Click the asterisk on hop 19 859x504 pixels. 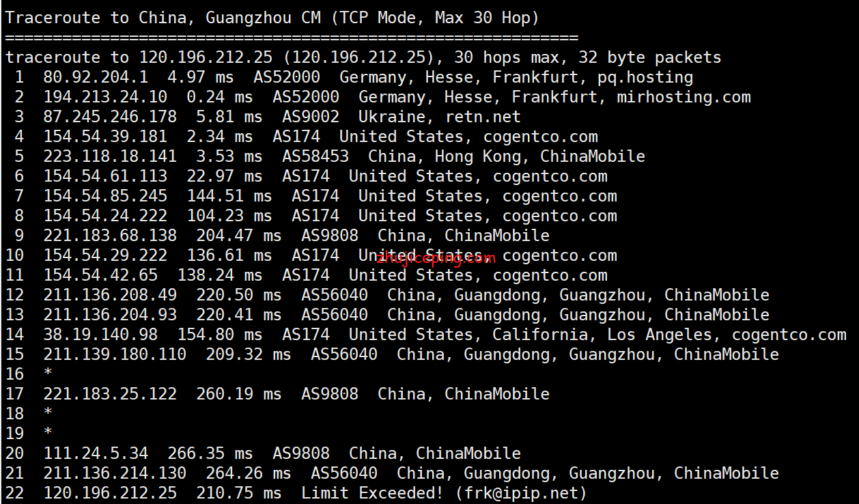coord(48,433)
